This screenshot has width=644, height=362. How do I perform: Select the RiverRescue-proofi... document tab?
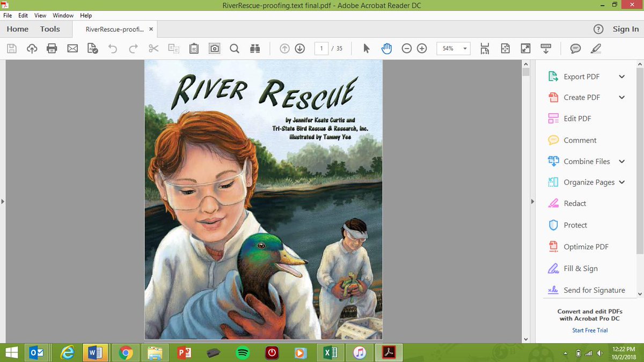[115, 29]
